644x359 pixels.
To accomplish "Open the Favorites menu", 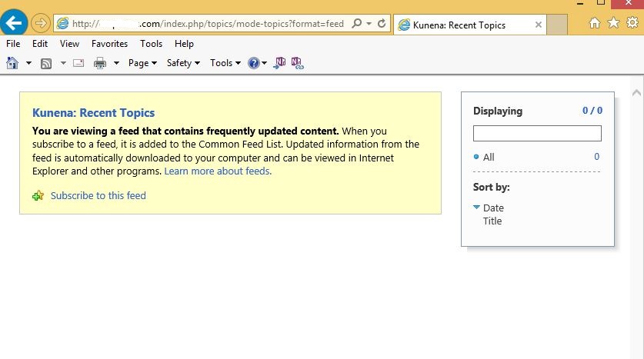I will [109, 44].
